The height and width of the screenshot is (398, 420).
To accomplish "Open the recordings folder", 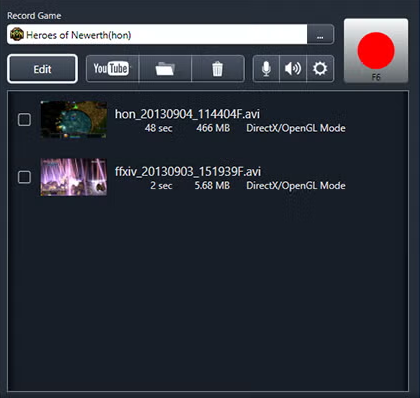I will point(165,69).
